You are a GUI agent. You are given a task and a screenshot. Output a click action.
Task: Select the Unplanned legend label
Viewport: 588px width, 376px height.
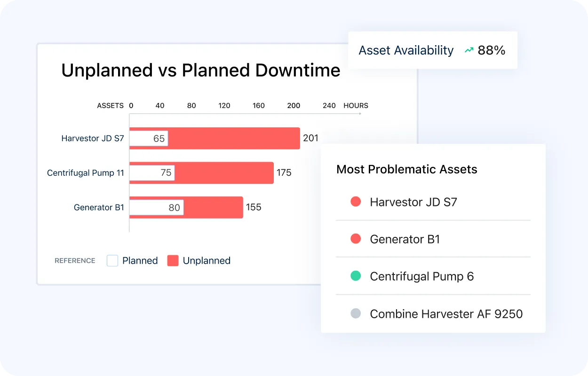[x=207, y=260]
